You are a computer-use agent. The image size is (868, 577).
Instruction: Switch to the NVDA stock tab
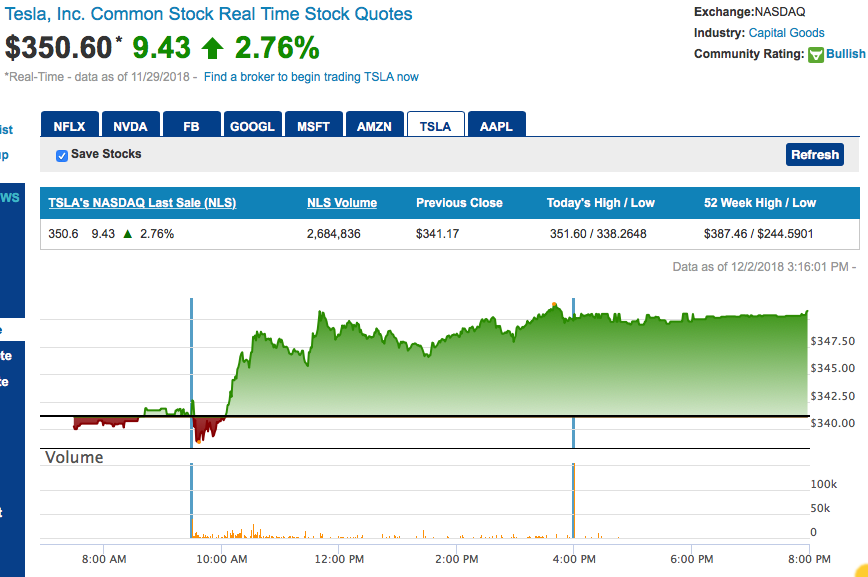tap(131, 125)
